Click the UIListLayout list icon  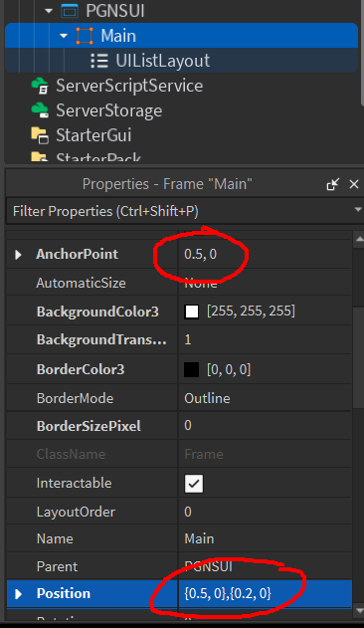[99, 61]
